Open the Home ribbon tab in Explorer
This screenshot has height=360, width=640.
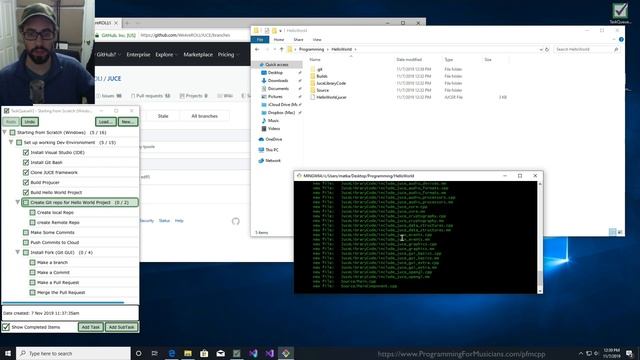coord(279,40)
